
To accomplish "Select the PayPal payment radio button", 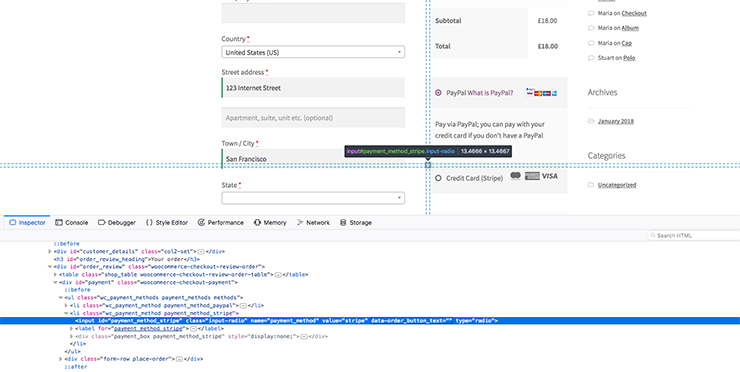I will click(438, 93).
